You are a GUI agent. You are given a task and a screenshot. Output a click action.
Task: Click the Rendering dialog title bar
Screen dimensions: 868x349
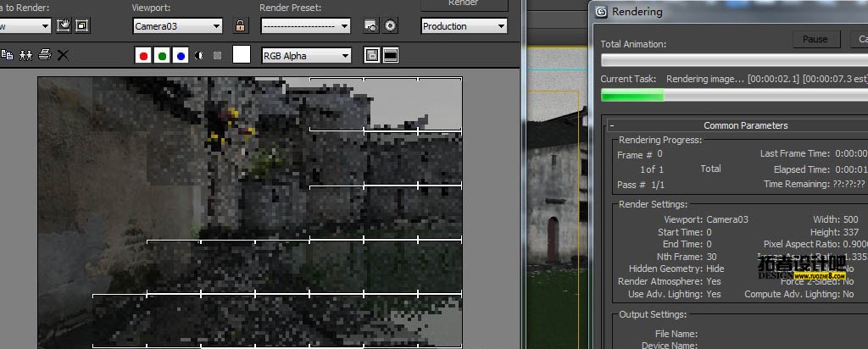tap(728, 12)
